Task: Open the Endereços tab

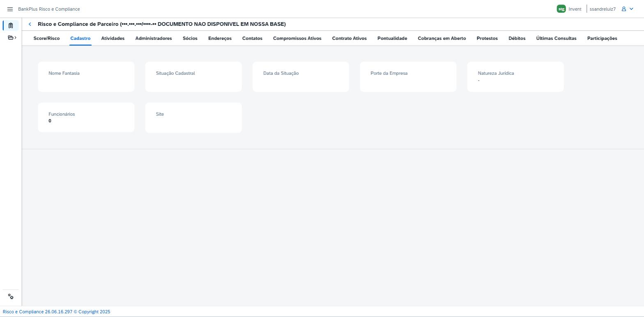Action: coord(220,38)
